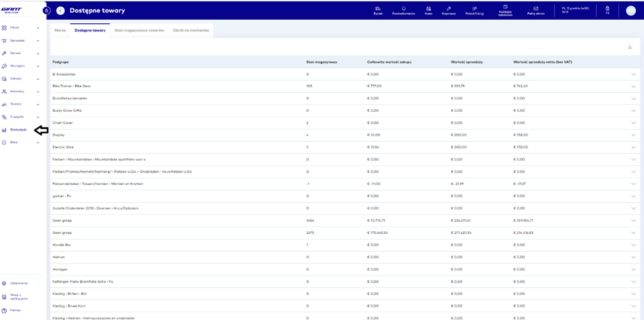
Task: Expand the Sprzedaż sidebar menu
Action: point(18,40)
